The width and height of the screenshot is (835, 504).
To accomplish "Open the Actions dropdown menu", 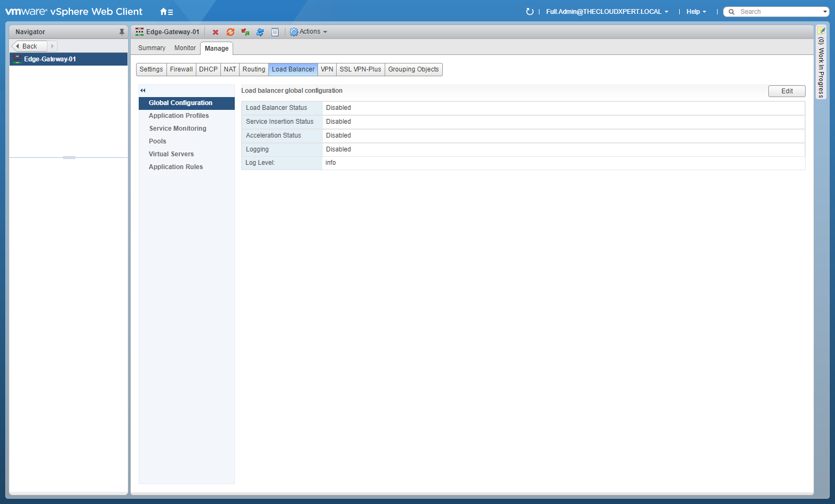I will tap(308, 32).
